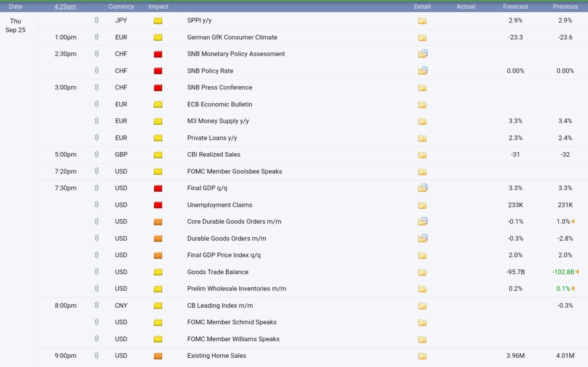
Task: Expand revision arrow beside Prelim Wholesale Inventories previous
Action: pos(573,288)
